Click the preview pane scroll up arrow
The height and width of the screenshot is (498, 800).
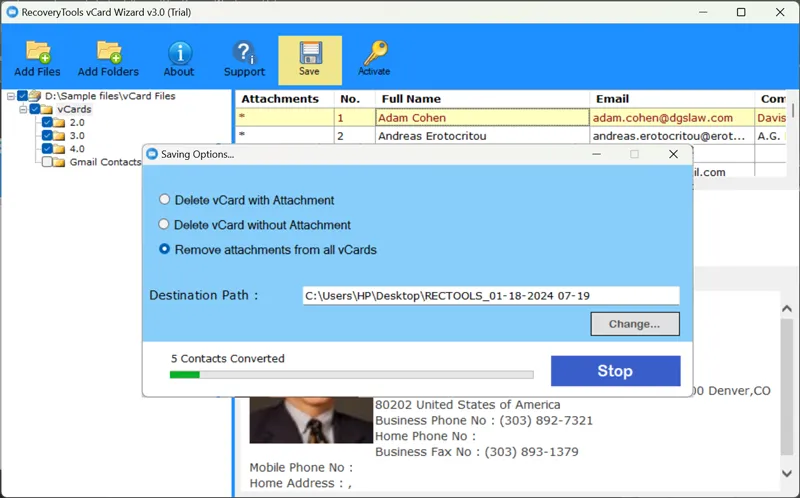[x=787, y=309]
